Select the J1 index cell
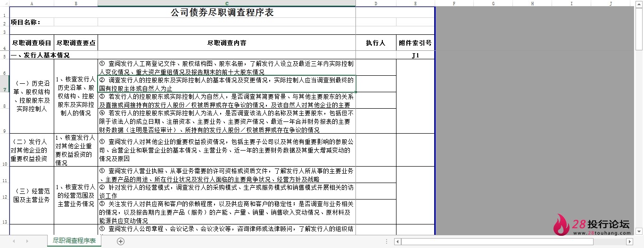Screen dimensions: 644x248 tap(415, 55)
